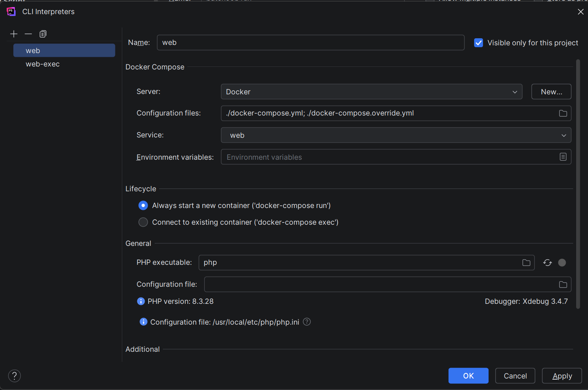This screenshot has height=390, width=588.
Task: Open environment variables editor icon
Action: pyautogui.click(x=563, y=157)
